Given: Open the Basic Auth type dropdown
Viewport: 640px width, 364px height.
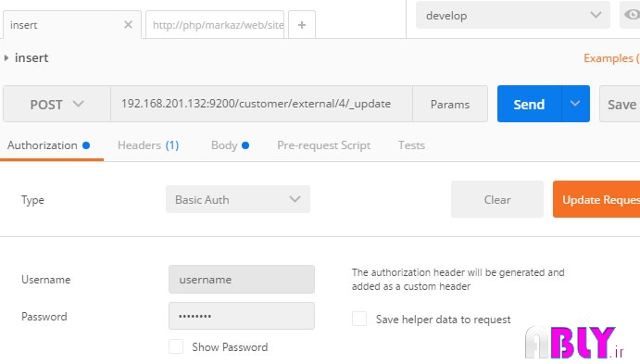Looking at the screenshot, I should (x=238, y=199).
